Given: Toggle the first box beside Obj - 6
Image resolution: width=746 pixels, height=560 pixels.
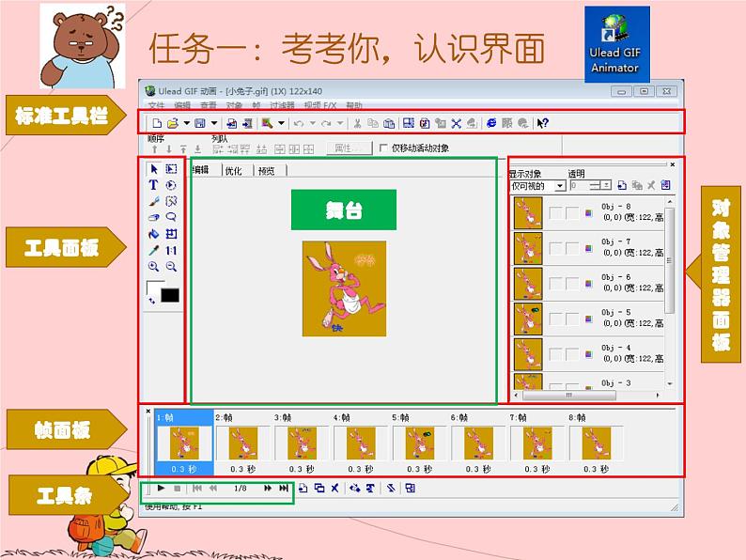Looking at the screenshot, I should click(x=555, y=284).
